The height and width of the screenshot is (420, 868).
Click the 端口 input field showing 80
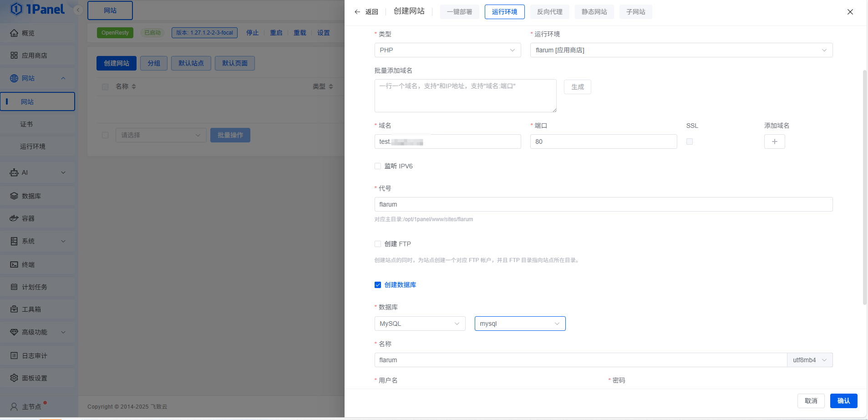pos(604,142)
